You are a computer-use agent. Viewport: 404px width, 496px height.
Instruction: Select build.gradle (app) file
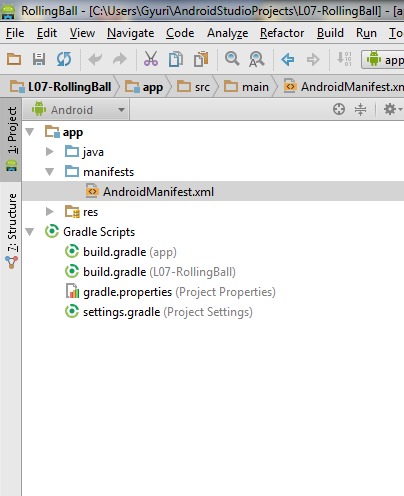click(x=120, y=252)
